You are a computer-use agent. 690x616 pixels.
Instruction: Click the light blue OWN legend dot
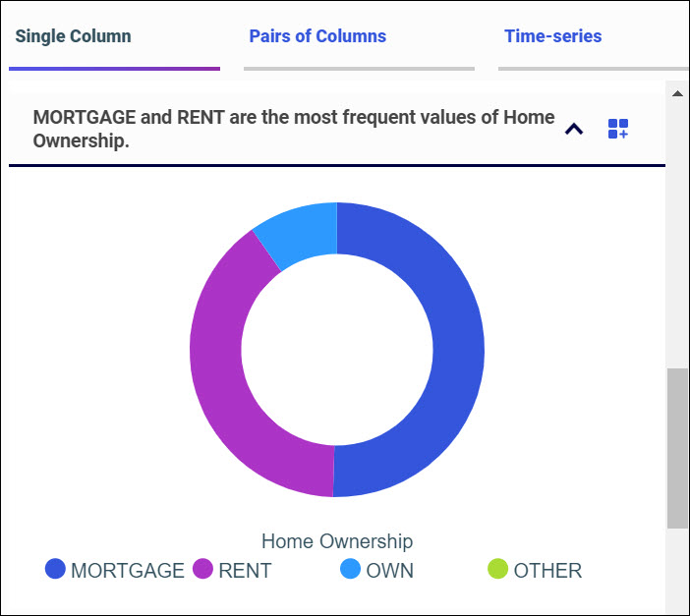point(351,570)
